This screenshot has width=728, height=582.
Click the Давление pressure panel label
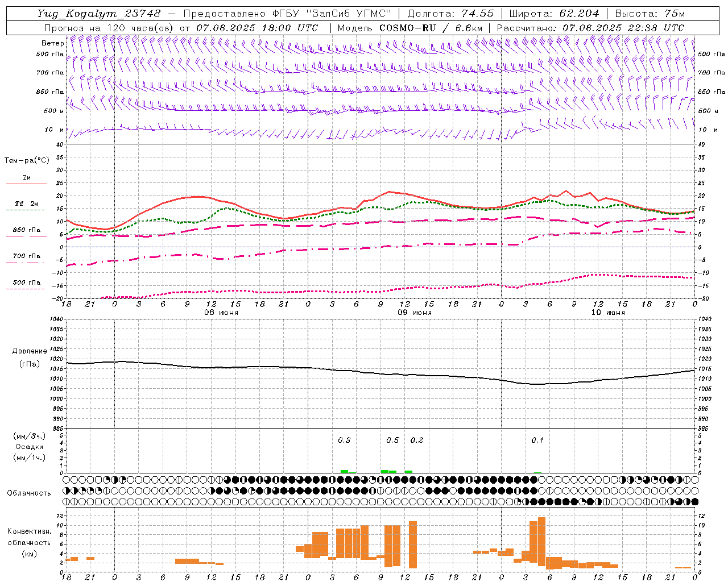(x=30, y=351)
